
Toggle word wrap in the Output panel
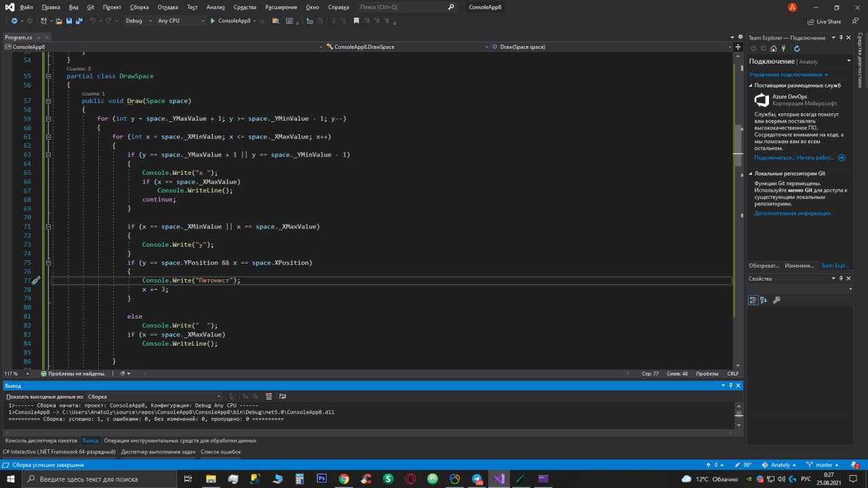click(282, 396)
